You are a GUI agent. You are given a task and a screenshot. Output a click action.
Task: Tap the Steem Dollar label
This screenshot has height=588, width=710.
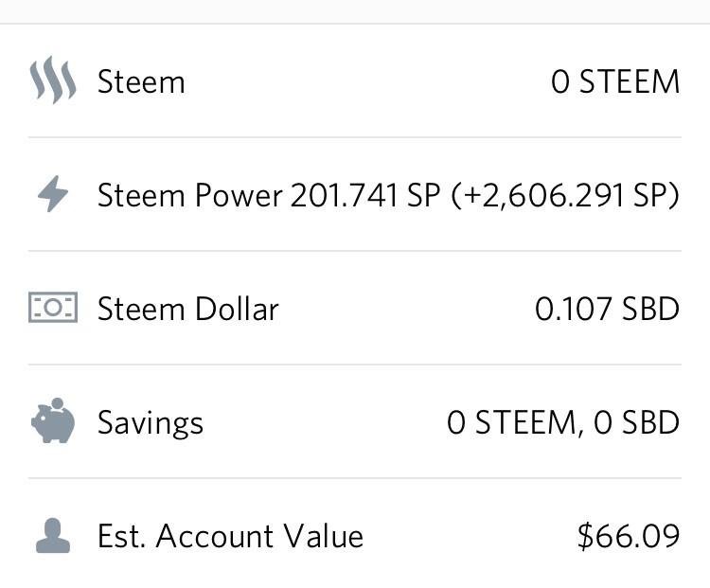coord(187,309)
